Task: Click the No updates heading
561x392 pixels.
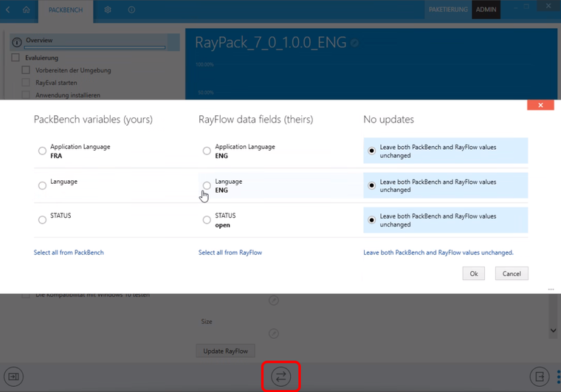Action: click(388, 119)
